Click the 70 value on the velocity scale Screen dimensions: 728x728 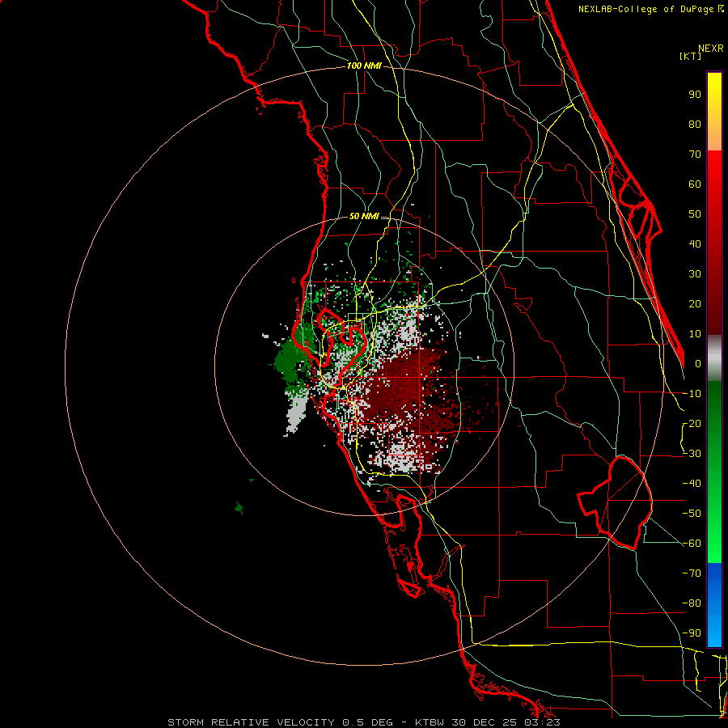(695, 154)
